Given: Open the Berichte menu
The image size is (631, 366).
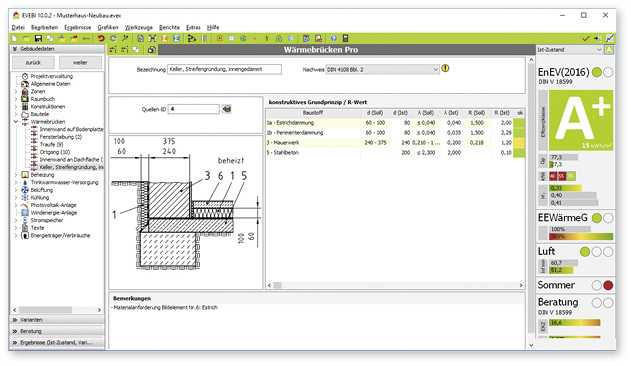Looking at the screenshot, I should point(169,27).
